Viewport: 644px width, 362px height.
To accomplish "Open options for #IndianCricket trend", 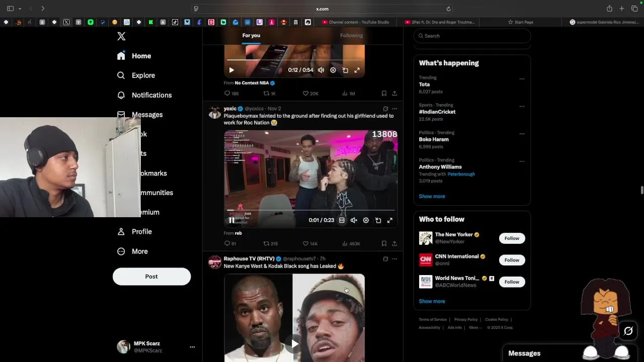I will (x=522, y=107).
